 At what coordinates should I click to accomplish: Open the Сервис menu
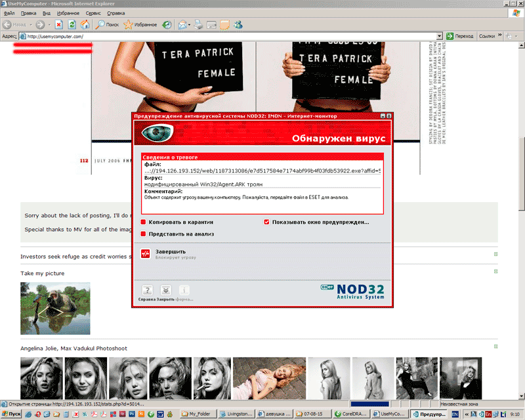point(93,13)
